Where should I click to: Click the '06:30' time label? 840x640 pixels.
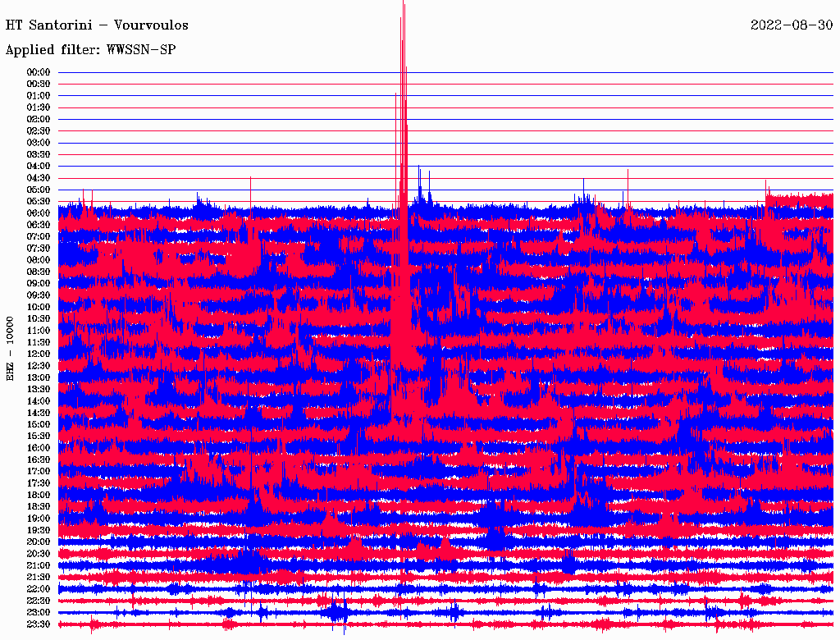[x=38, y=225]
